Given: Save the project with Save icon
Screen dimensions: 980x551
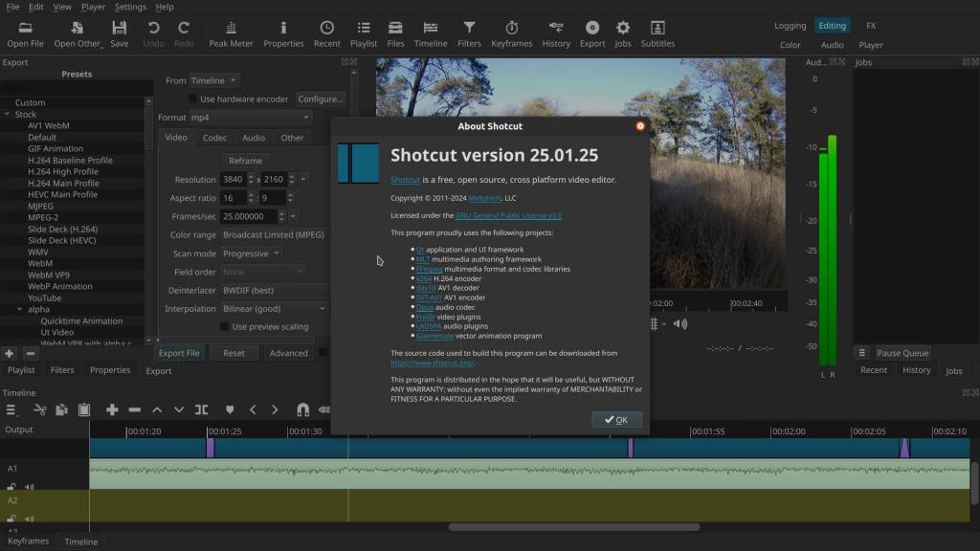Looking at the screenshot, I should click(x=119, y=34).
